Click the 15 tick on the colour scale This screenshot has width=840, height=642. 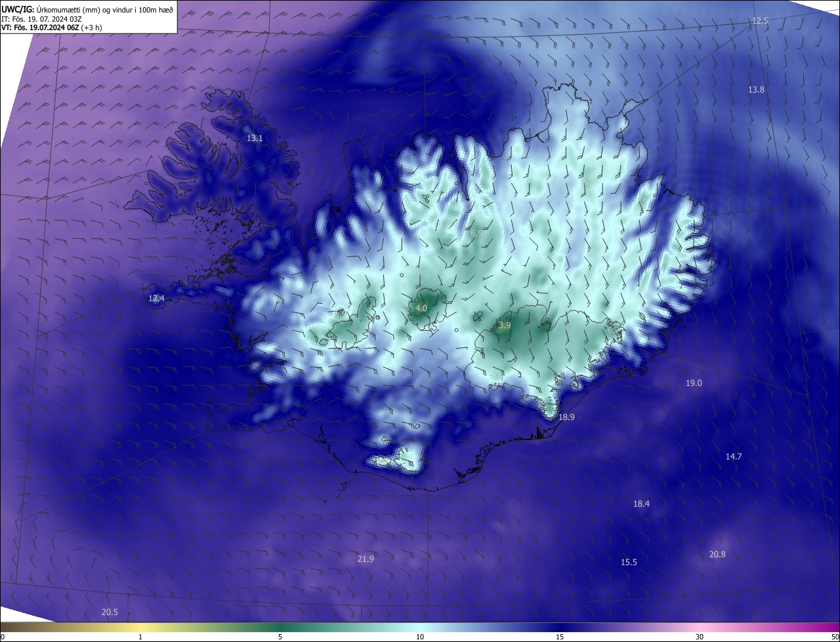560,637
